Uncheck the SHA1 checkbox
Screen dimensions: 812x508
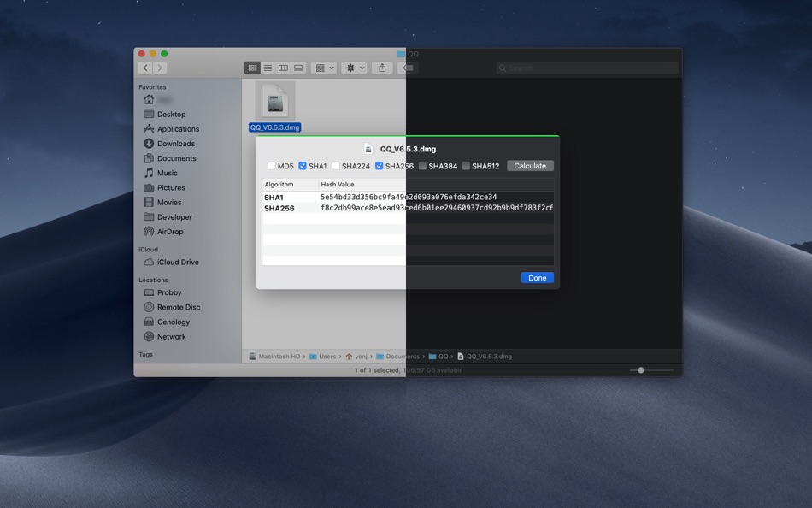303,166
